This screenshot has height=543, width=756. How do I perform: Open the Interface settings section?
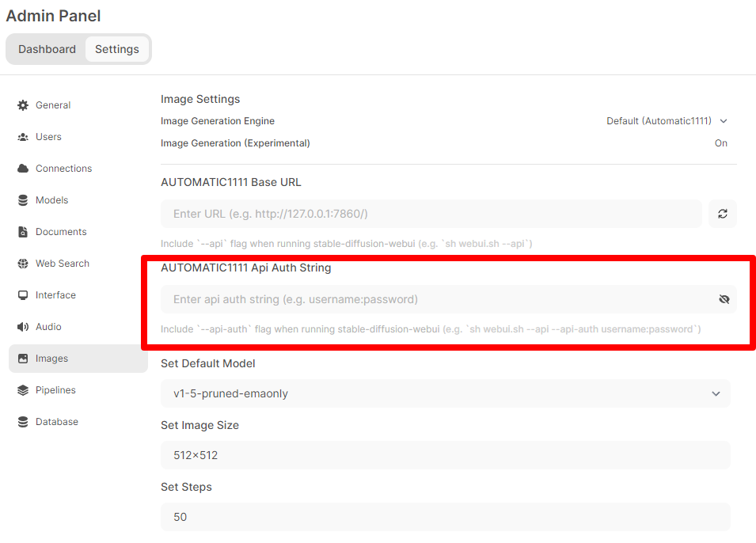[78, 295]
